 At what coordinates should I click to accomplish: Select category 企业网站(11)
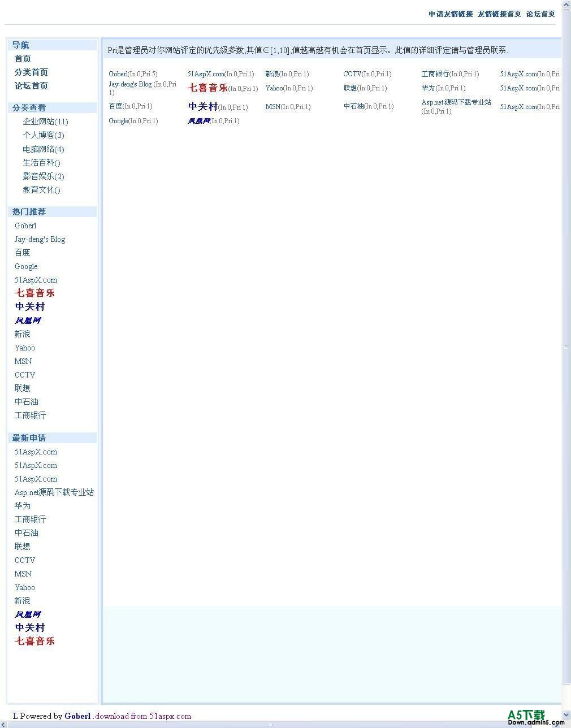[45, 122]
